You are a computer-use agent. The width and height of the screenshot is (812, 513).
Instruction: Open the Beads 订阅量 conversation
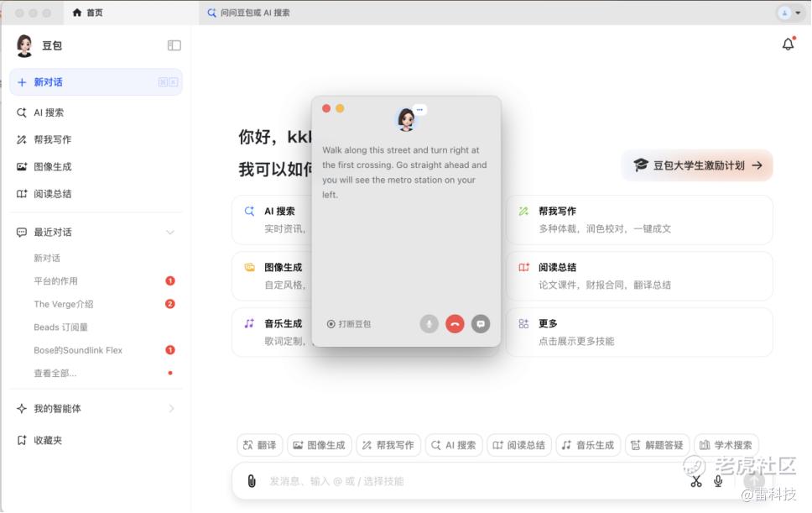click(x=60, y=327)
